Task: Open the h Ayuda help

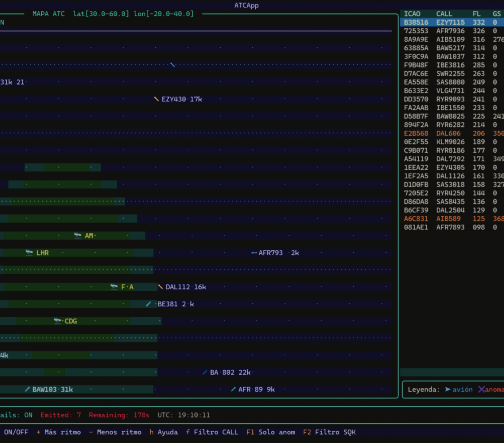Action: pyautogui.click(x=163, y=432)
